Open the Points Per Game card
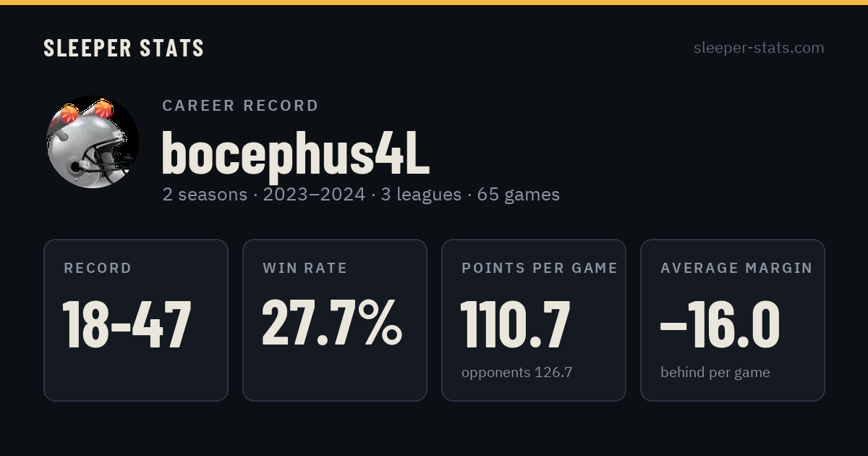 point(534,320)
